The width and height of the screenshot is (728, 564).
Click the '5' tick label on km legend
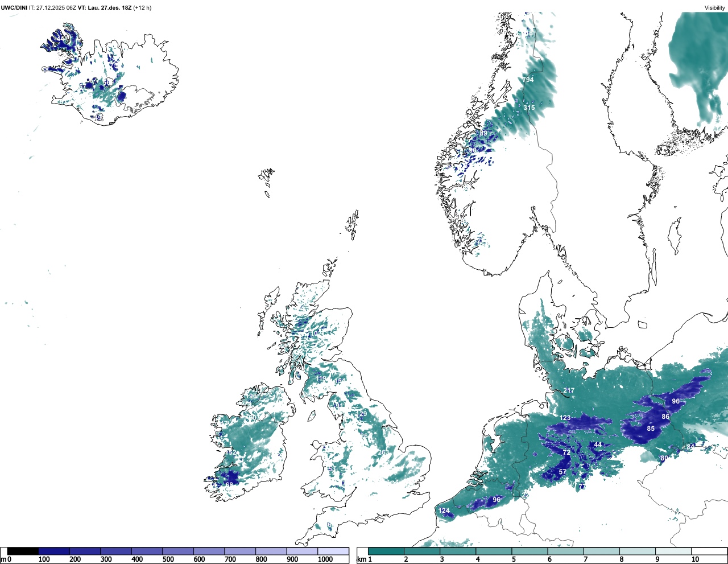514,560
